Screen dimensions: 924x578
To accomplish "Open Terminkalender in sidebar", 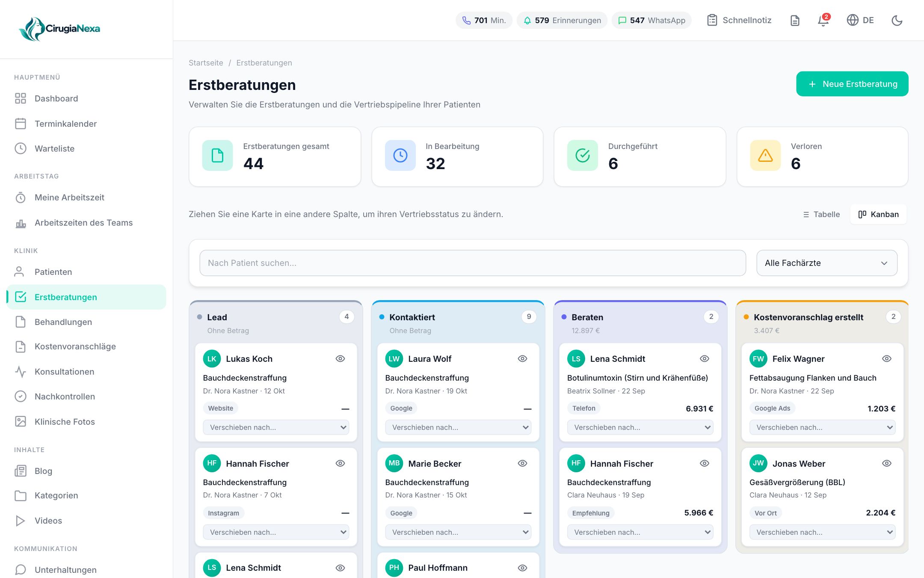I will (86, 124).
